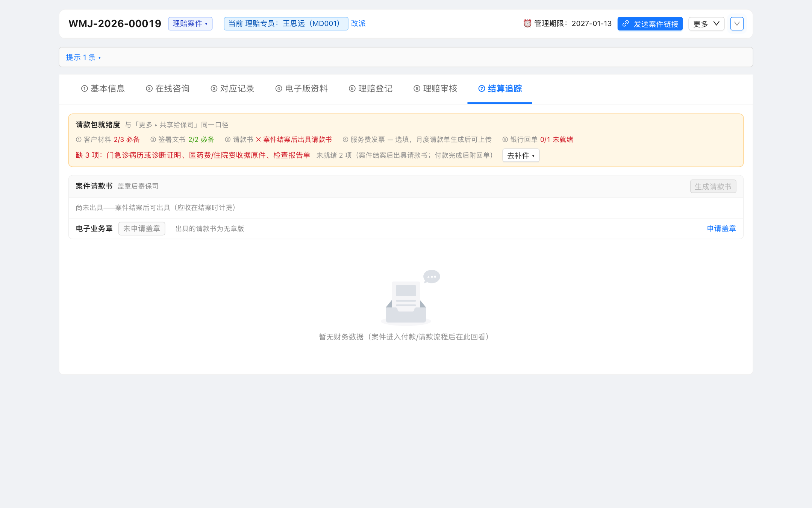Click the 请款包就绪度 heading
Viewport: 812px width, 508px height.
pos(98,125)
